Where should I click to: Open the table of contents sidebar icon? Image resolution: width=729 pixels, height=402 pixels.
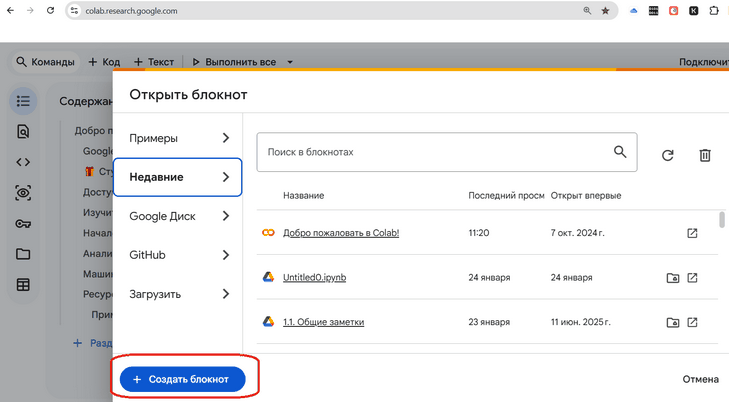(x=23, y=101)
